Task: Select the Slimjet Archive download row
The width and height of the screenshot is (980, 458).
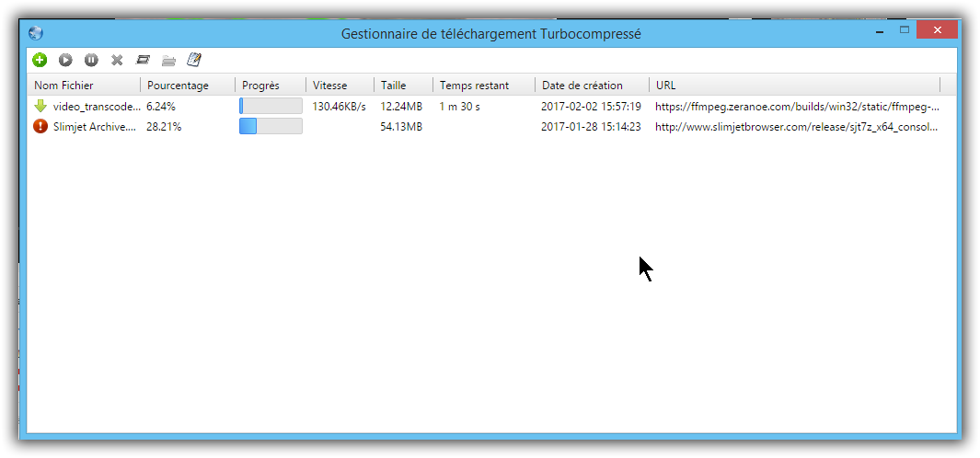Action: 95,127
